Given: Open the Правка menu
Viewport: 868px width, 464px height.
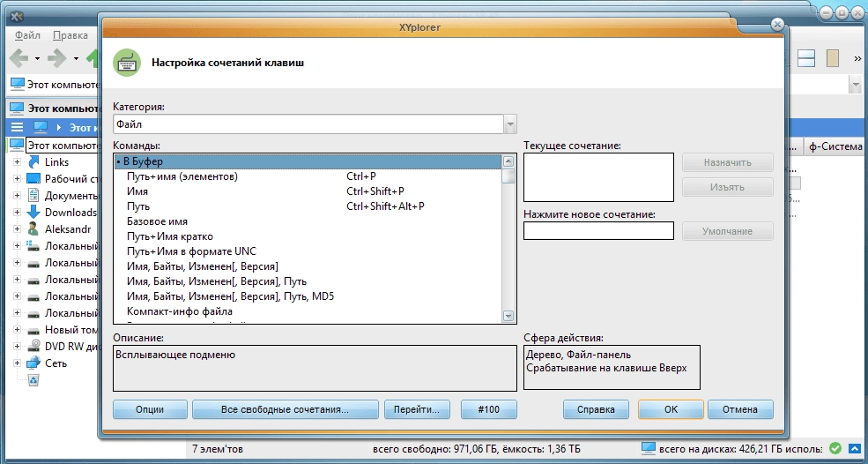Looking at the screenshot, I should click(x=70, y=35).
